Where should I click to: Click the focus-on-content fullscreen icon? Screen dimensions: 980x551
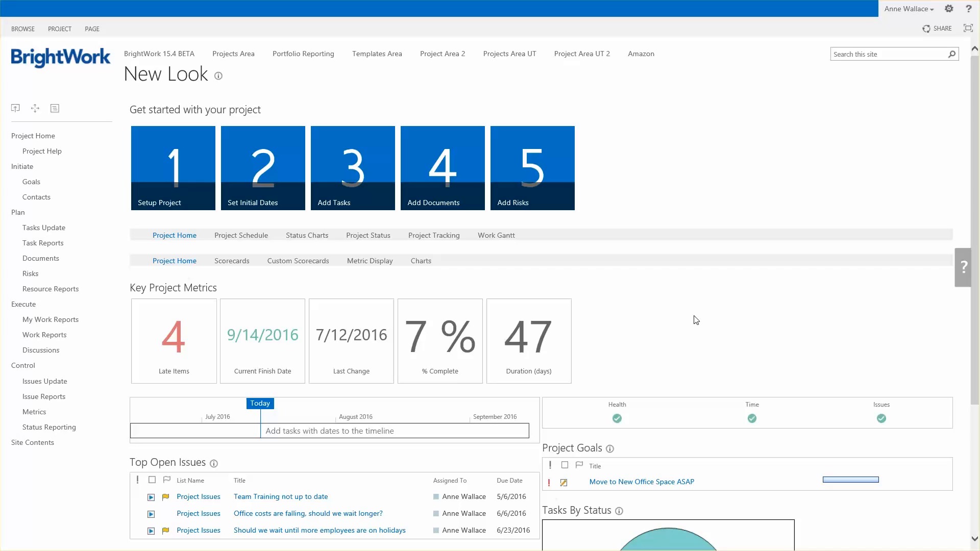[968, 29]
